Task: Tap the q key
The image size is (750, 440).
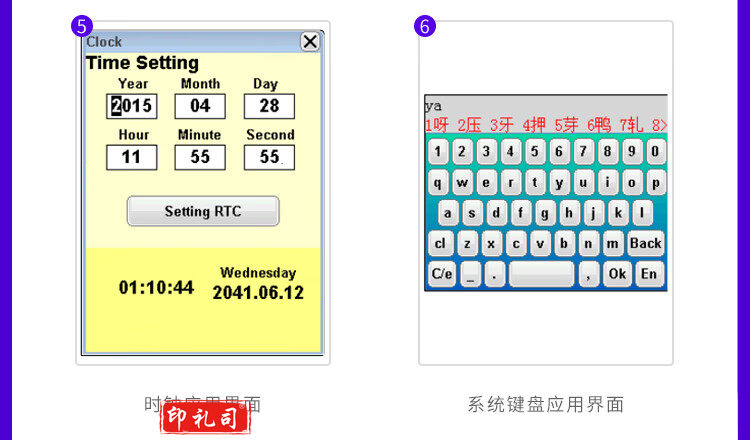Action: (439, 183)
